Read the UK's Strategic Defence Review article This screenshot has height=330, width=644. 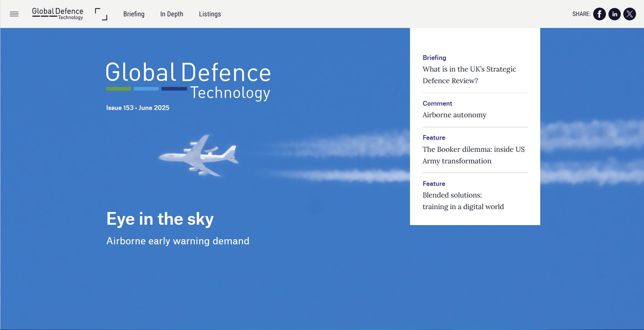469,75
